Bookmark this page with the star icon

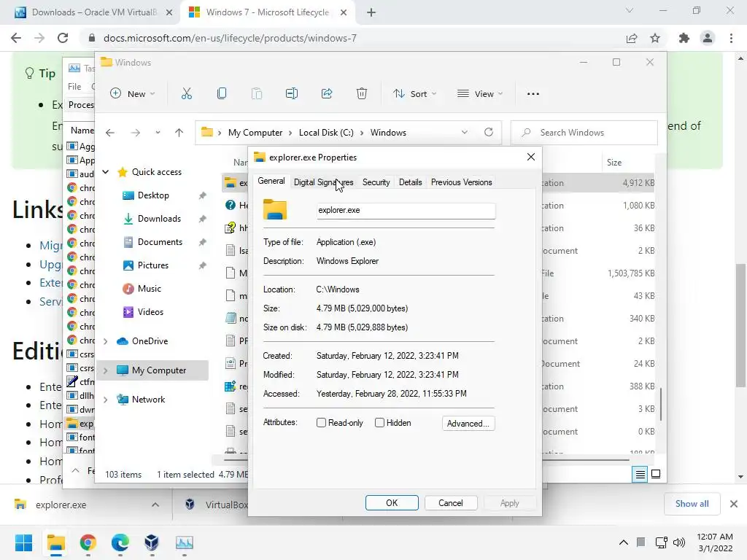pyautogui.click(x=655, y=38)
